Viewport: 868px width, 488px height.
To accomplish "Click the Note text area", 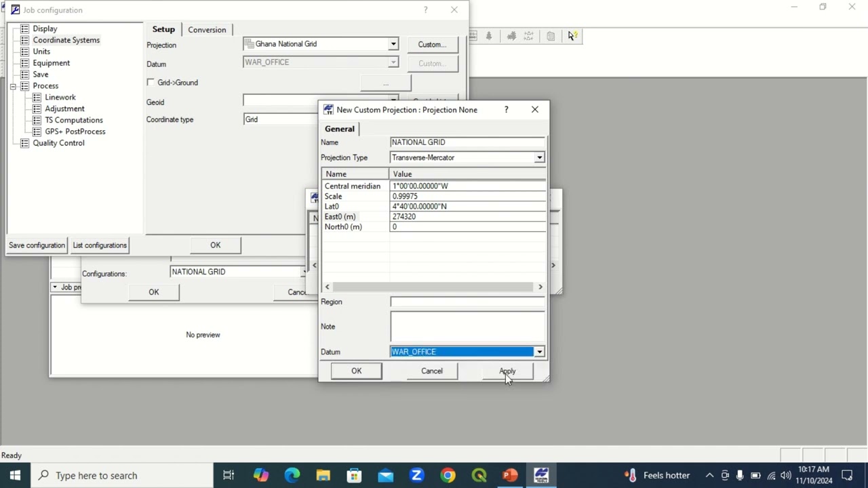I will pos(467,326).
